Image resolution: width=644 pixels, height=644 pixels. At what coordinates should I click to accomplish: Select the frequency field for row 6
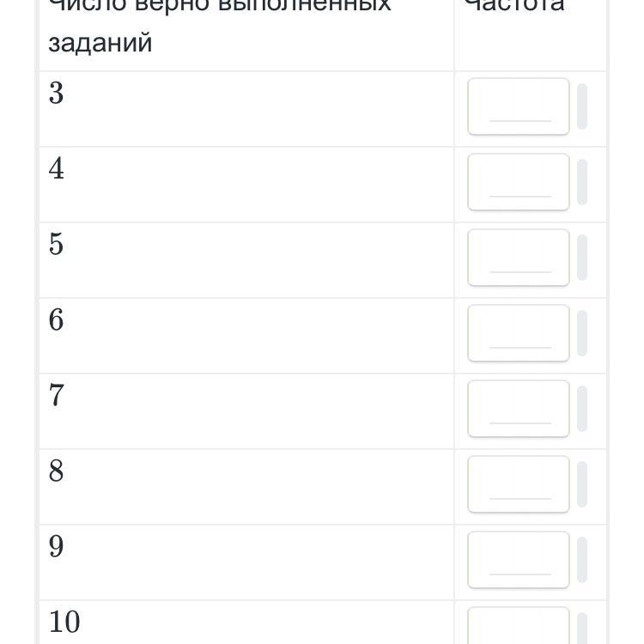pyautogui.click(x=518, y=333)
